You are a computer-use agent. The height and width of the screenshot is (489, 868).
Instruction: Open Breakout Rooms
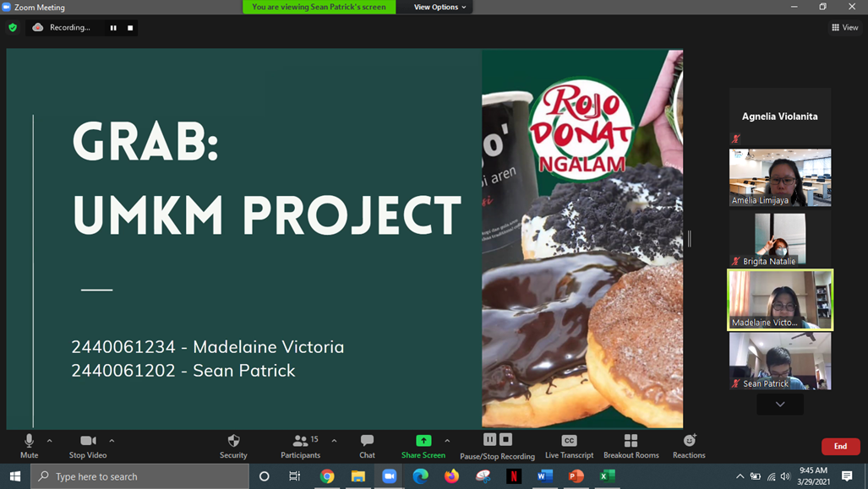(x=631, y=441)
